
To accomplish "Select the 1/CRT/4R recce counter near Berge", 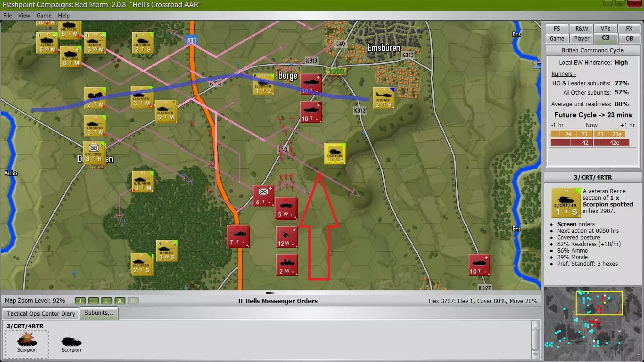I will click(x=264, y=84).
